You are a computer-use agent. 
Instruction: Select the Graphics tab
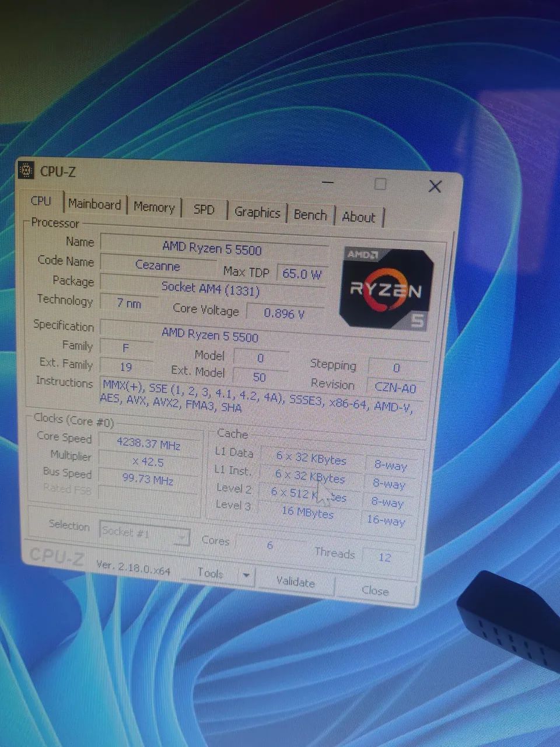point(257,212)
